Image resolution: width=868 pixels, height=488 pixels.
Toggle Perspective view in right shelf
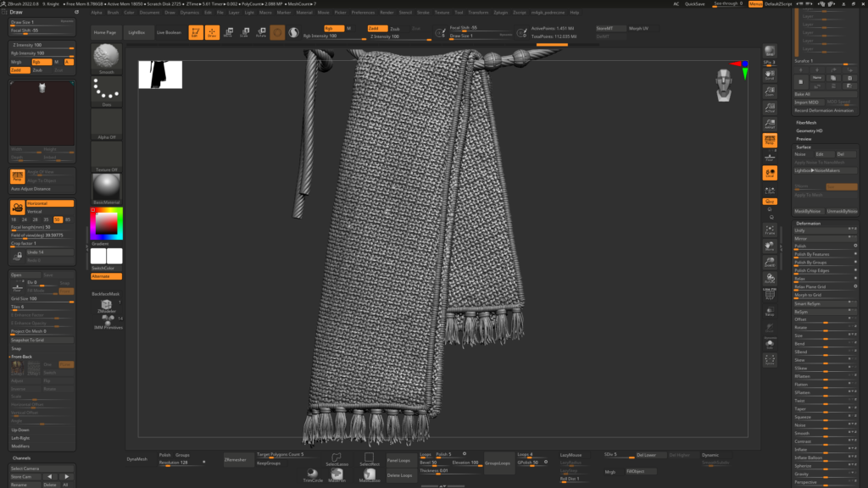770,140
